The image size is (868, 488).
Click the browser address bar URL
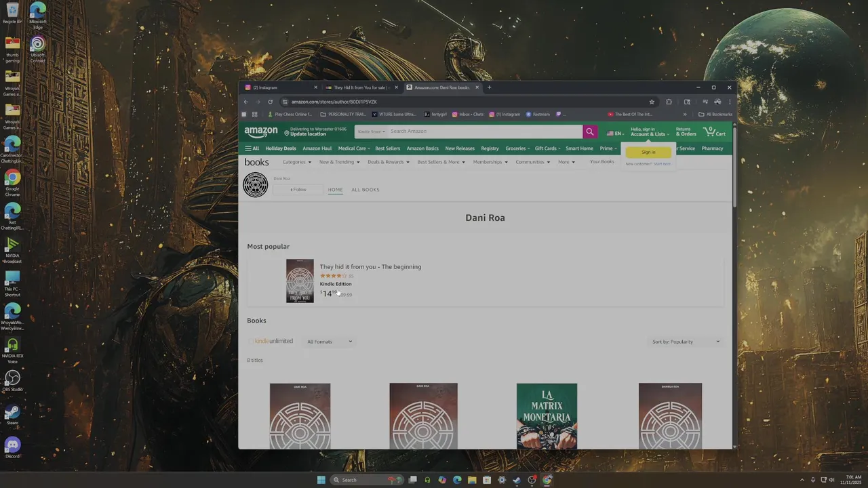[334, 102]
